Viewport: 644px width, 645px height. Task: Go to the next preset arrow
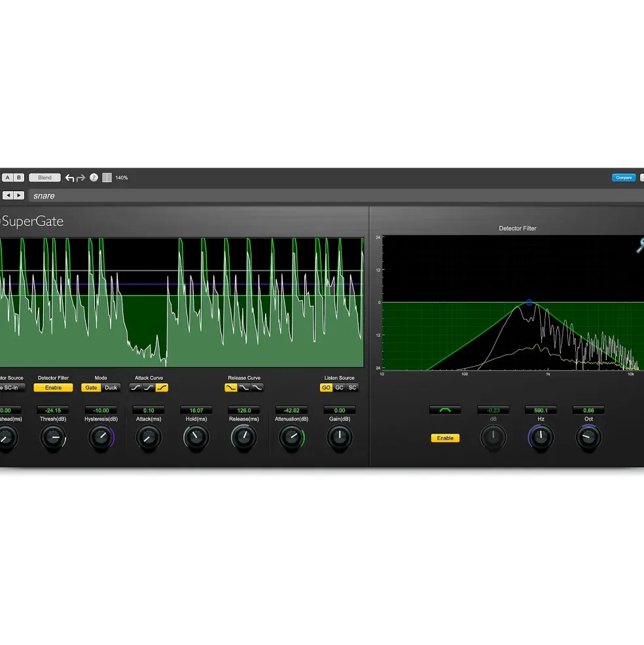pos(19,195)
